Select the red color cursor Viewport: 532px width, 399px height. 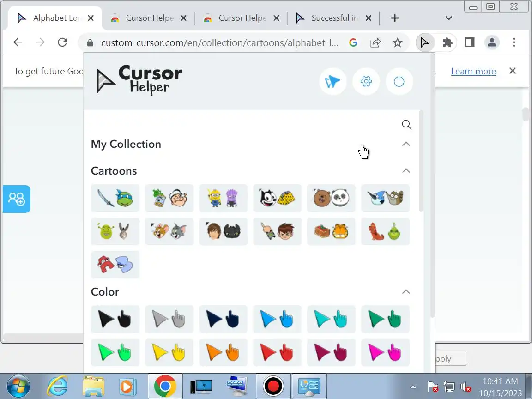click(277, 352)
